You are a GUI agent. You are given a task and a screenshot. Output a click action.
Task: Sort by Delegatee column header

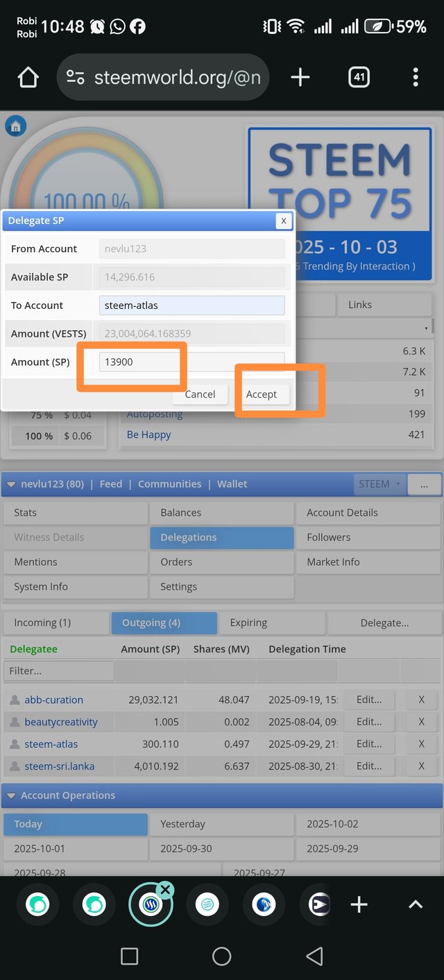(34, 649)
